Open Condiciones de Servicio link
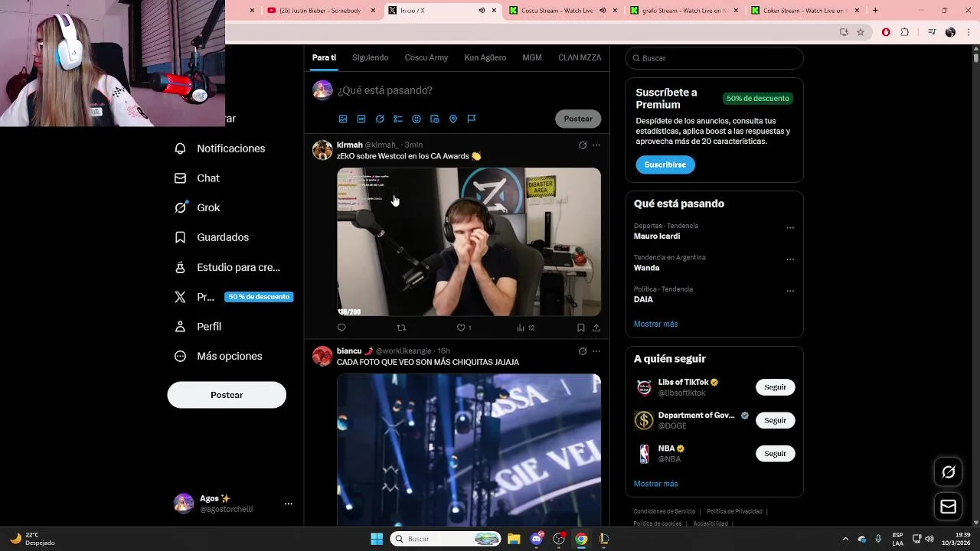Viewport: 980px width, 551px height. point(665,511)
